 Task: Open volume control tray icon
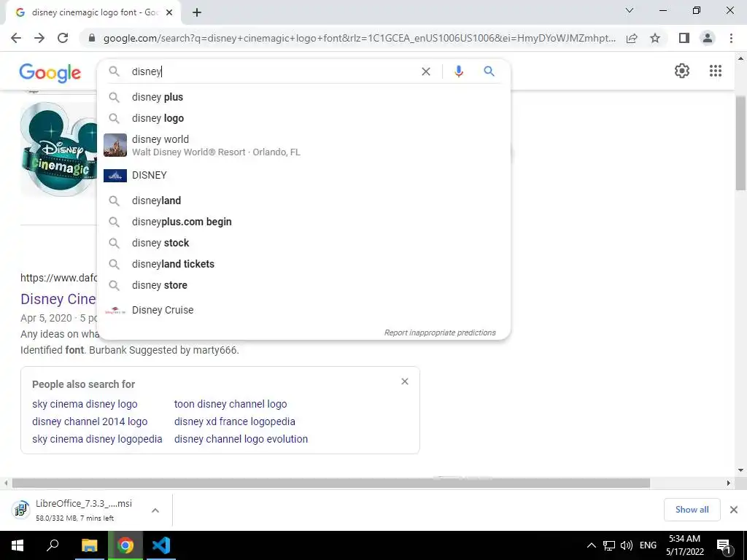point(627,545)
